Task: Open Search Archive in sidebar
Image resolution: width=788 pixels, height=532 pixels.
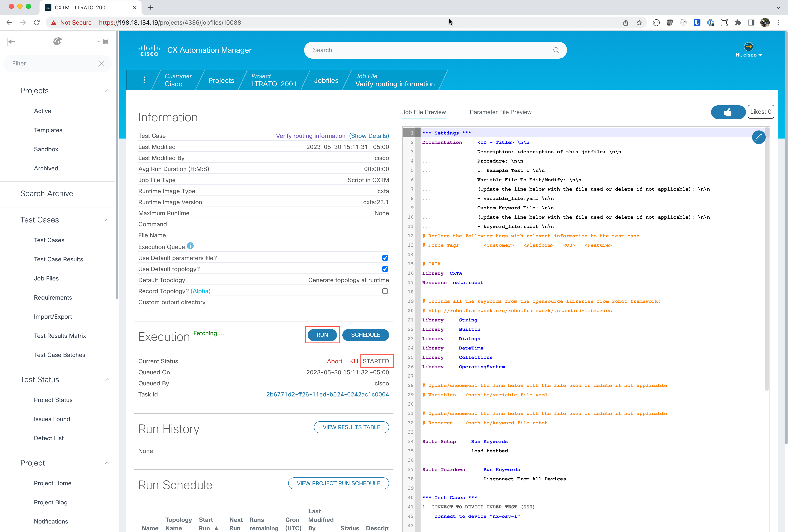Action: 47,193
